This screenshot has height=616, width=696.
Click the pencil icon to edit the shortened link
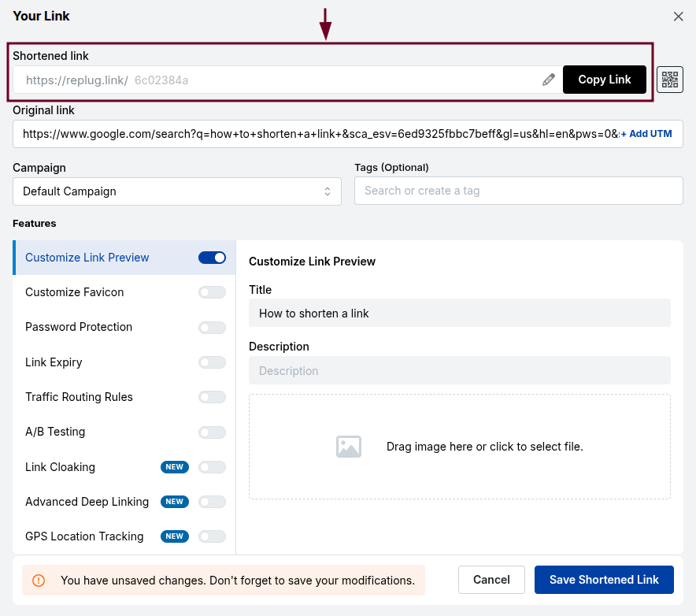[x=549, y=79]
